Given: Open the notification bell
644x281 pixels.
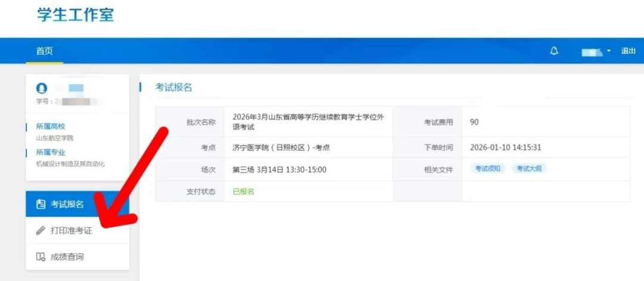Looking at the screenshot, I should click(x=554, y=51).
